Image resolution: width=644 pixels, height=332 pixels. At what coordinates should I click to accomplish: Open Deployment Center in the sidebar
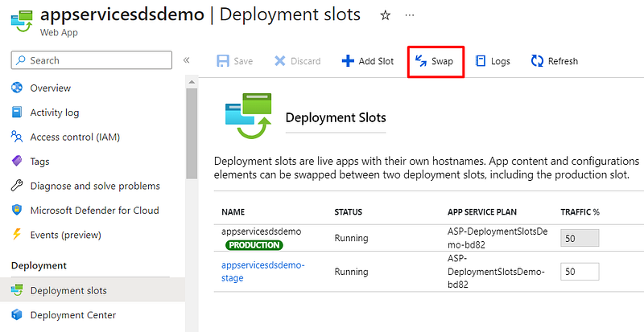point(72,315)
